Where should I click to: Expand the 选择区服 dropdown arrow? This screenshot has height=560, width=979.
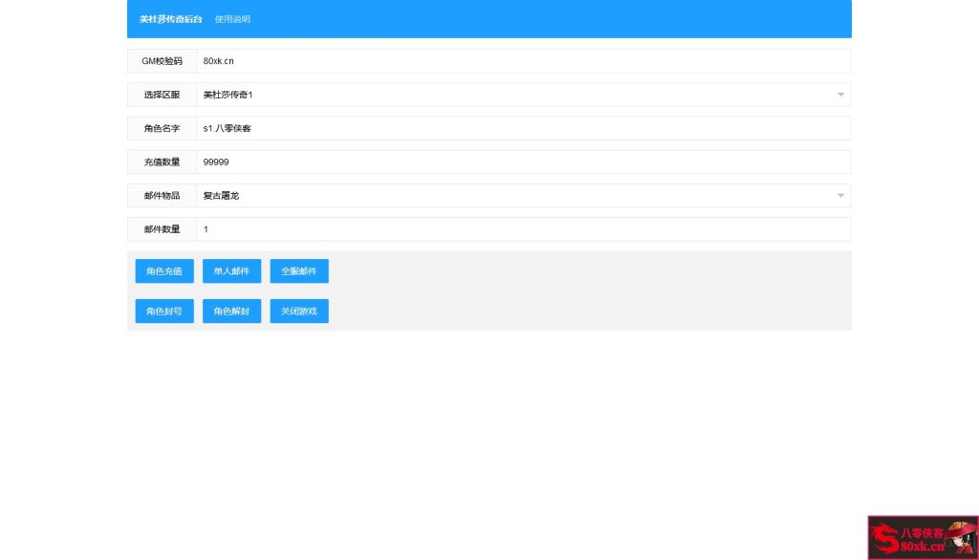(840, 95)
